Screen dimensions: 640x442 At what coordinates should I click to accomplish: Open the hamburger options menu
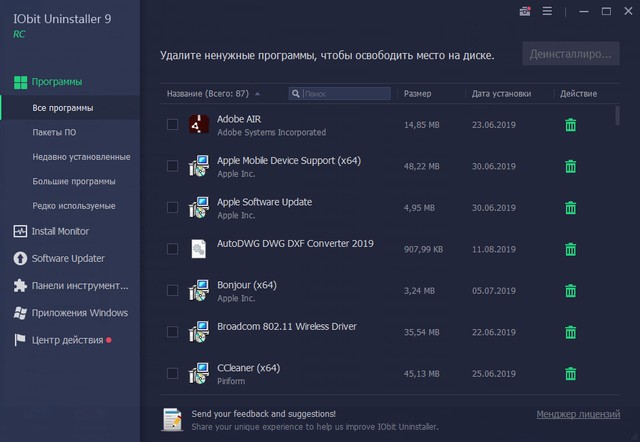[x=547, y=11]
